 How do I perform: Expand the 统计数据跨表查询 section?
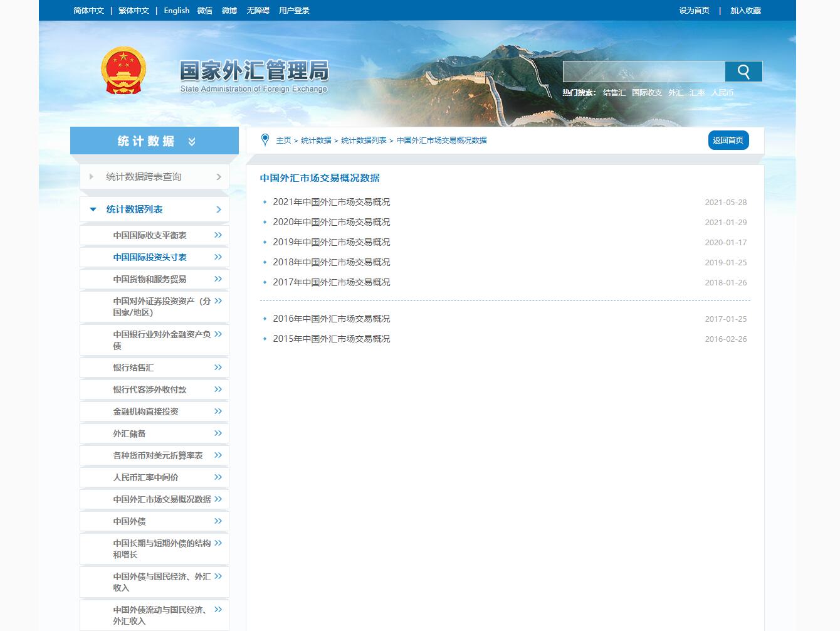pyautogui.click(x=92, y=177)
